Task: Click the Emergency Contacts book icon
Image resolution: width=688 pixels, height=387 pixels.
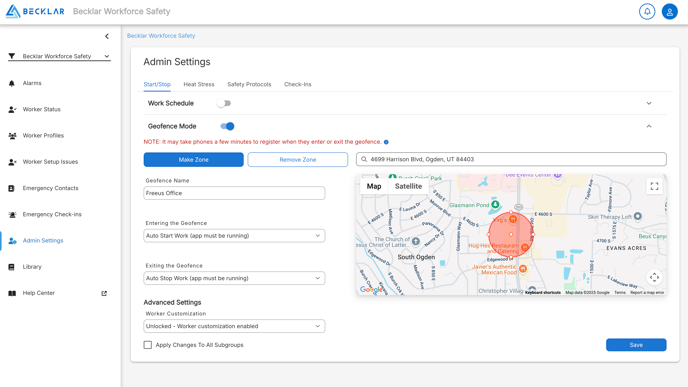Action: pyautogui.click(x=11, y=188)
